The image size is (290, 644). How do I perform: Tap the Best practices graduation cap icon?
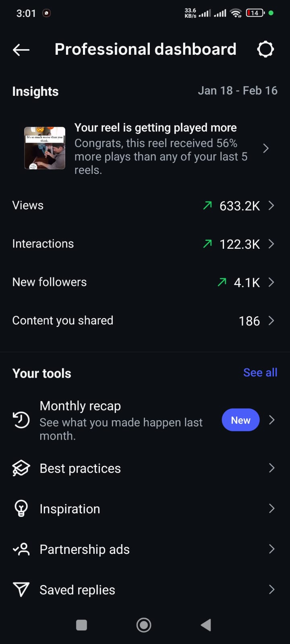(21, 468)
